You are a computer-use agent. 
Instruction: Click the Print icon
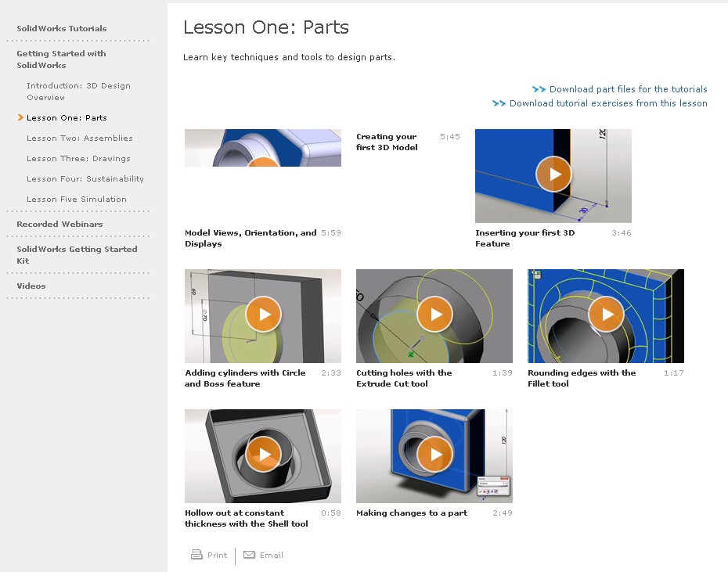pyautogui.click(x=196, y=555)
